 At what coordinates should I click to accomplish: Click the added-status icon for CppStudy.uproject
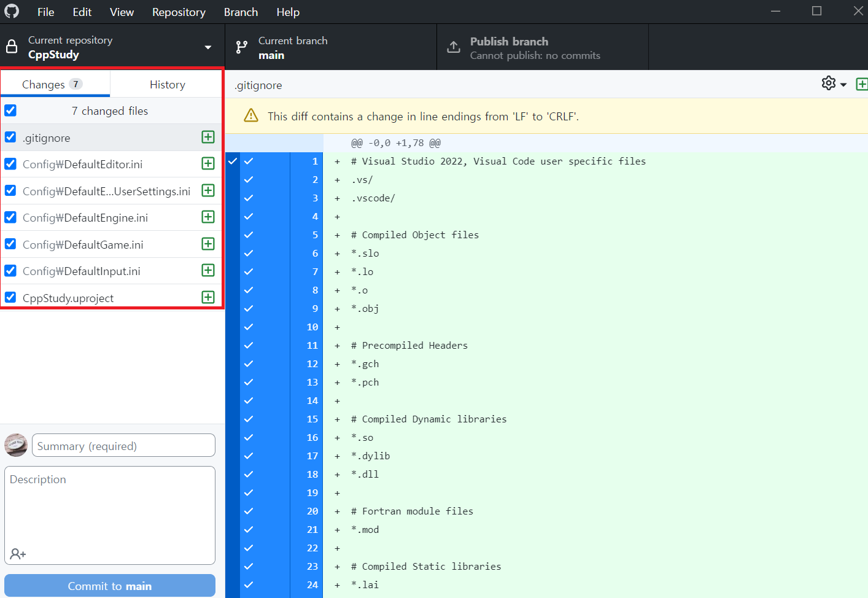pos(208,297)
